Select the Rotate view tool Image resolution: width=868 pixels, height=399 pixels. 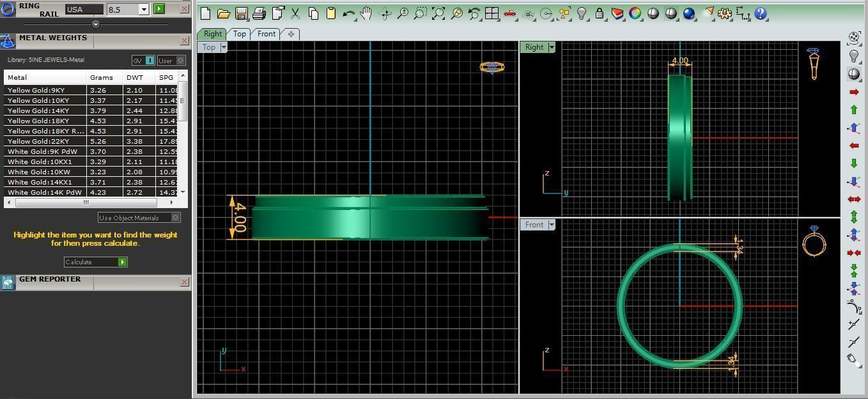385,13
